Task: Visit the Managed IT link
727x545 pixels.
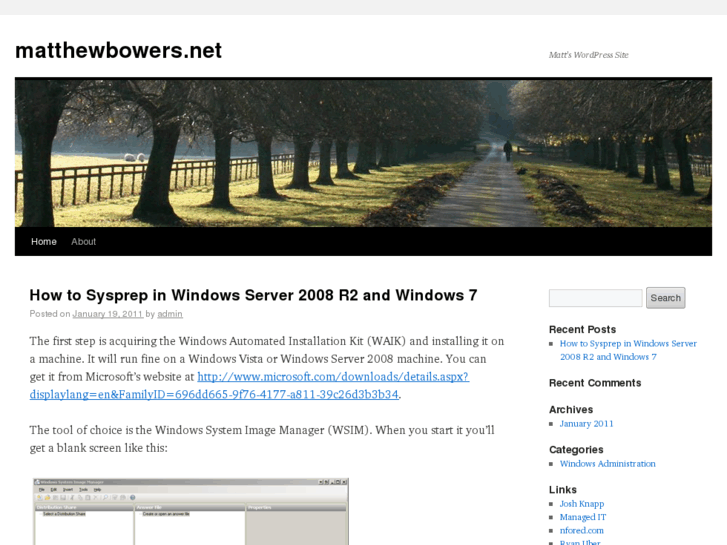Action: pos(582,517)
